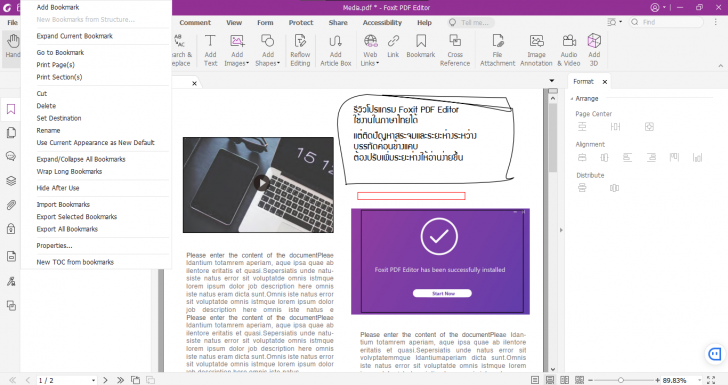Switch to continuous facing view
This screenshot has width=728, height=385.
pos(579,380)
